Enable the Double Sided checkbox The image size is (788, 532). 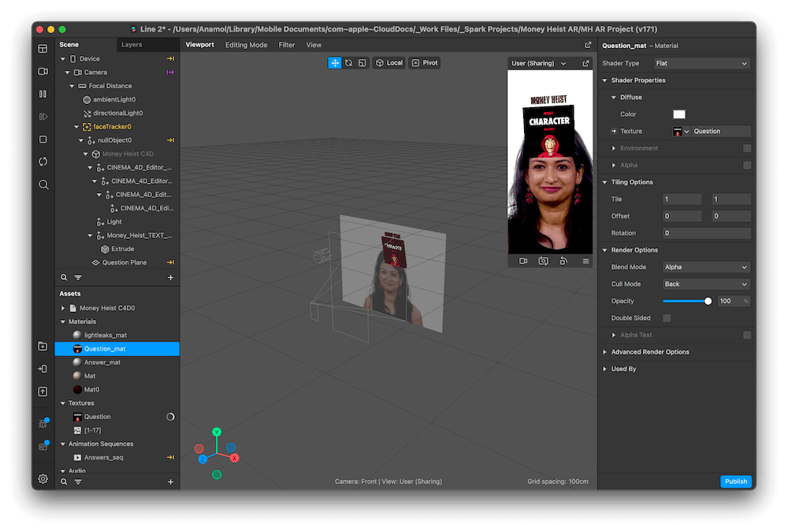(x=667, y=318)
